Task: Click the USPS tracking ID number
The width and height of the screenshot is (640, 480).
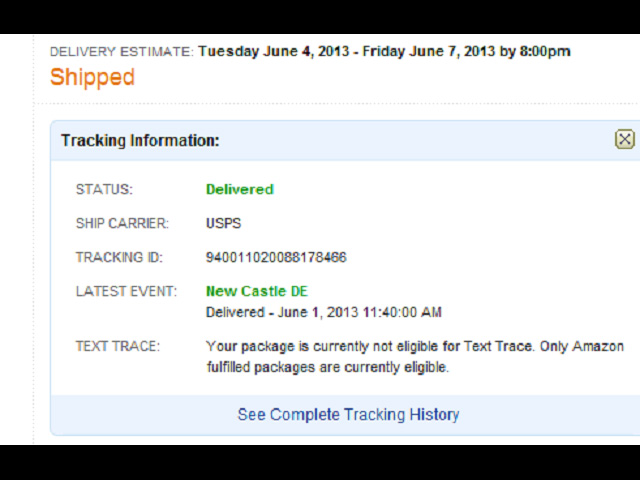Action: pos(276,257)
